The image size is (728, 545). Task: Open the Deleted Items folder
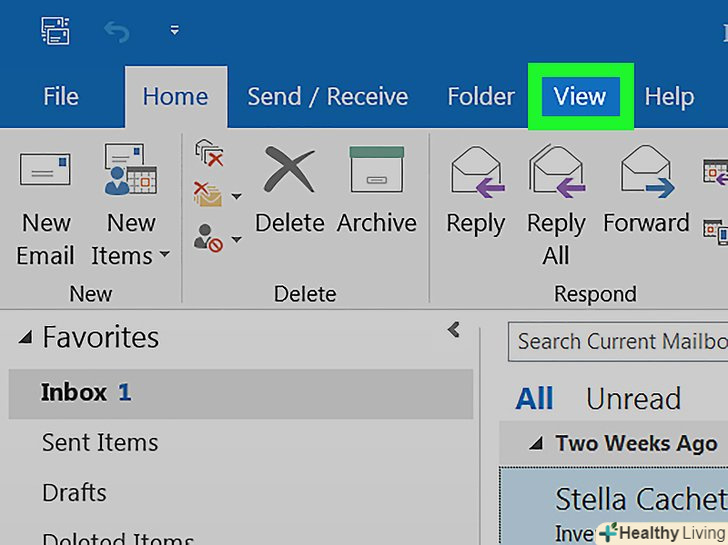pos(118,539)
